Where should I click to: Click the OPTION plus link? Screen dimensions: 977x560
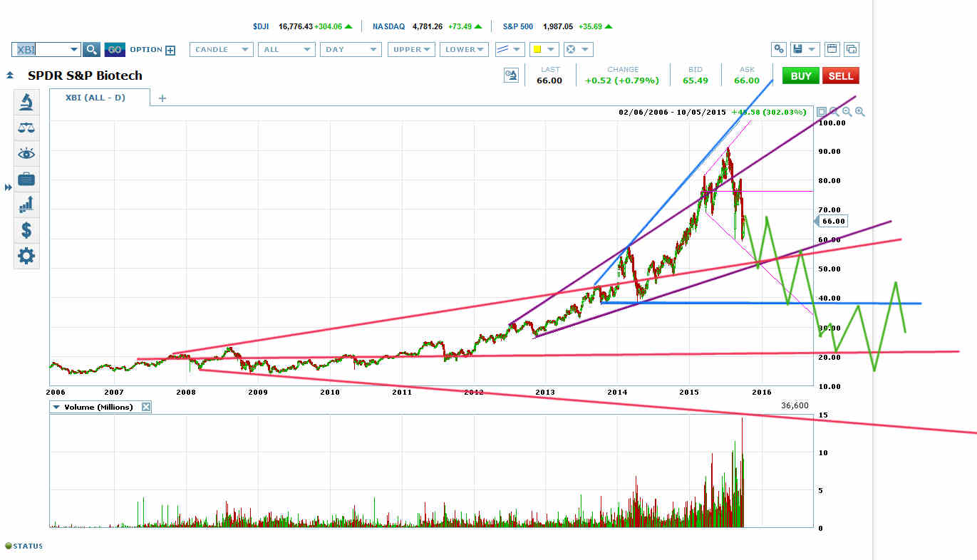tap(152, 50)
